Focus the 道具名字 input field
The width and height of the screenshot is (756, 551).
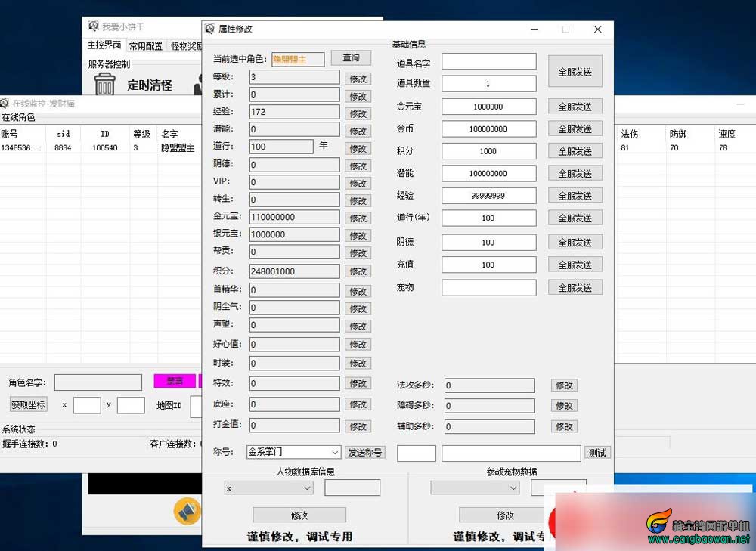pyautogui.click(x=489, y=61)
